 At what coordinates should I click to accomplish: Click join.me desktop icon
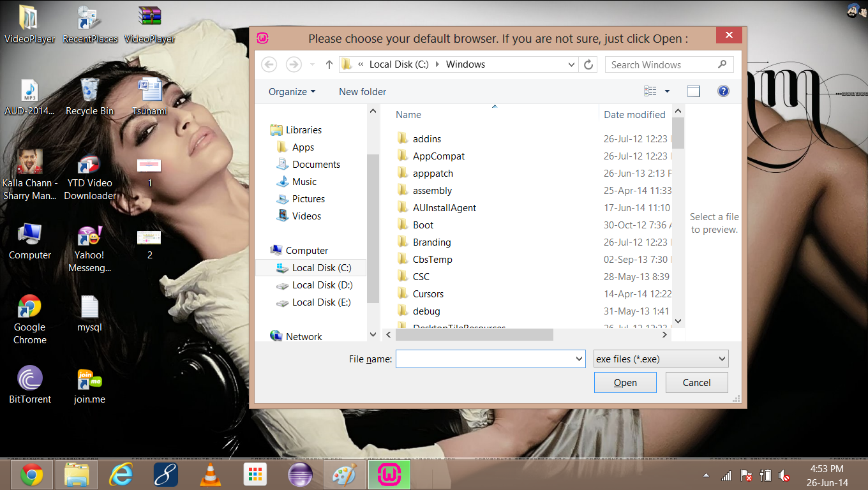(89, 386)
